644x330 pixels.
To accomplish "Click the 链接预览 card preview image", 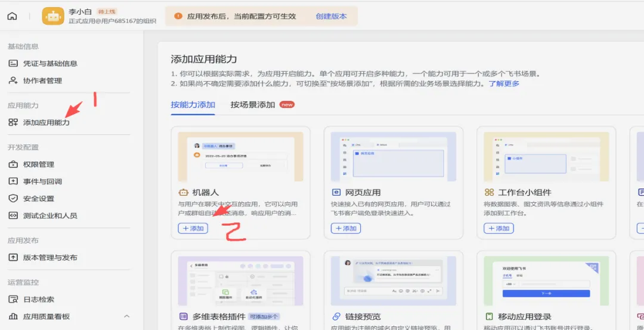I will click(394, 281).
